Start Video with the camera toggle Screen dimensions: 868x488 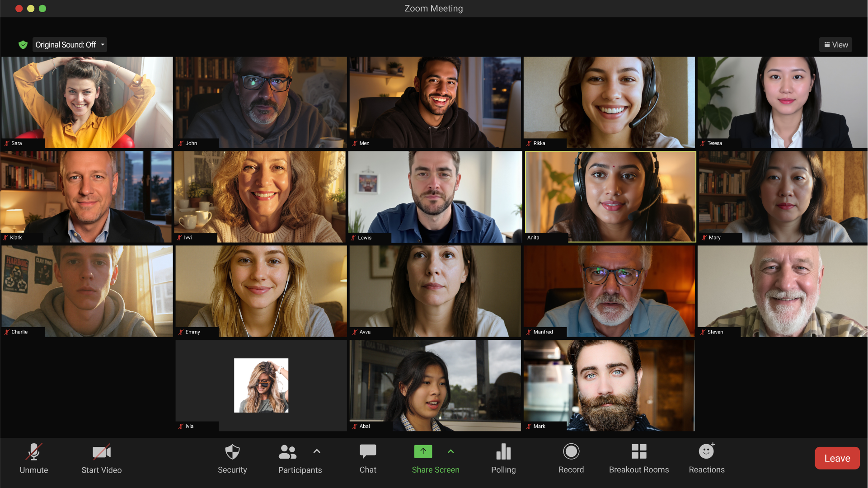point(102,452)
